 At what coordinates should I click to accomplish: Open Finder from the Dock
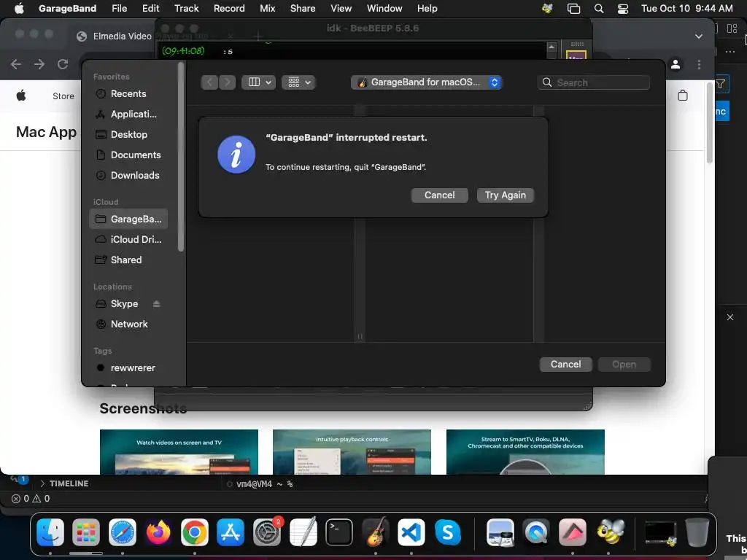click(50, 532)
